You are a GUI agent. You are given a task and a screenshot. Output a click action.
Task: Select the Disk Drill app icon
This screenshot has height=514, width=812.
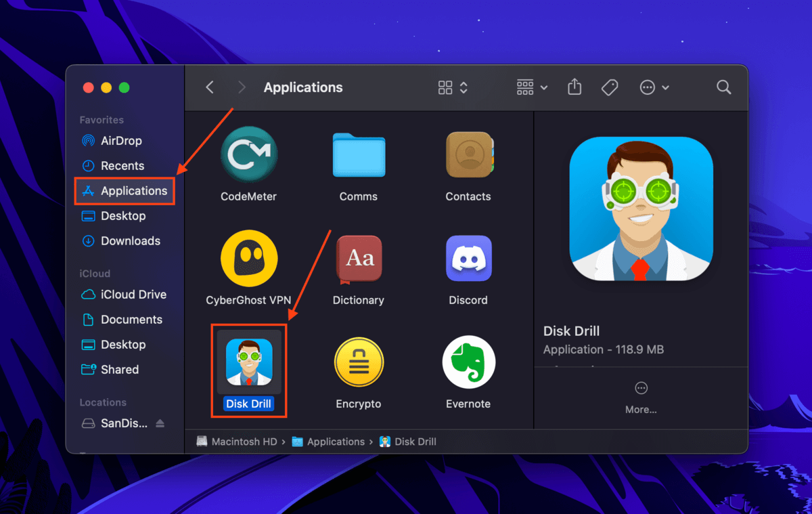(x=248, y=362)
